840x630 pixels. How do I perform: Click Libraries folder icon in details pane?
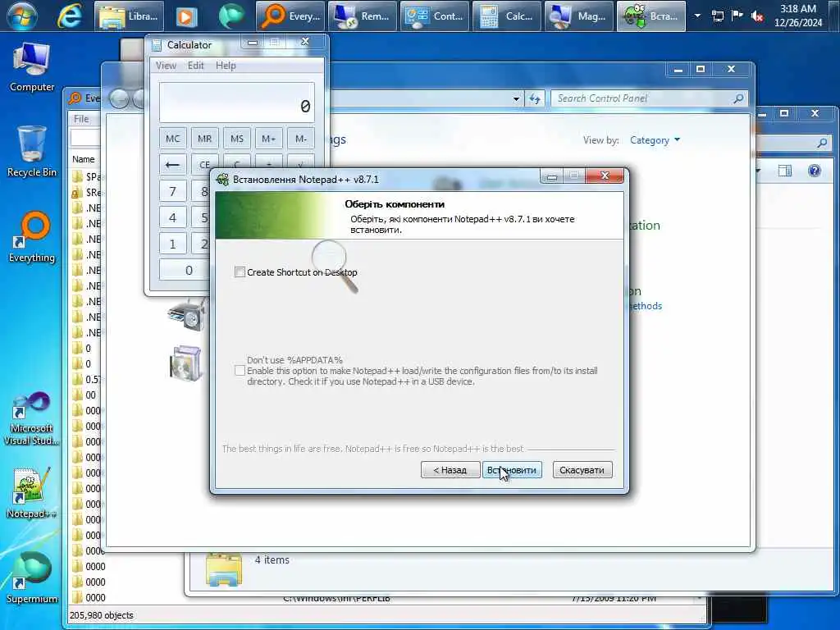pyautogui.click(x=224, y=569)
